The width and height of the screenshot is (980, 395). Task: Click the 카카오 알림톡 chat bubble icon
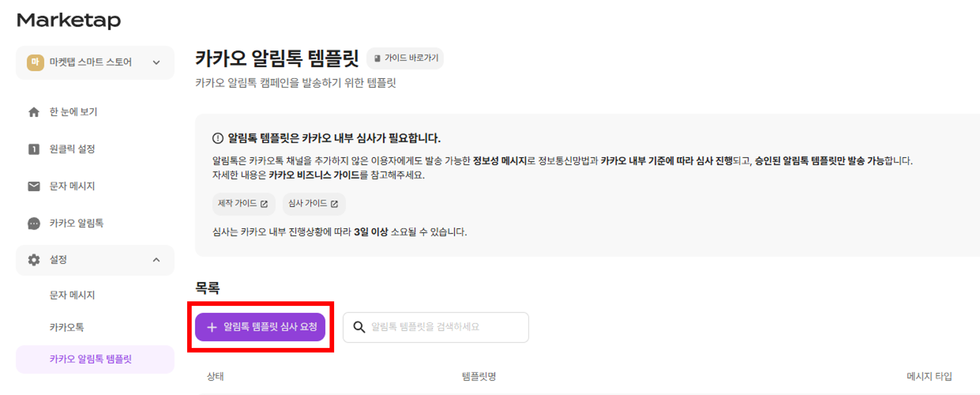(x=34, y=223)
